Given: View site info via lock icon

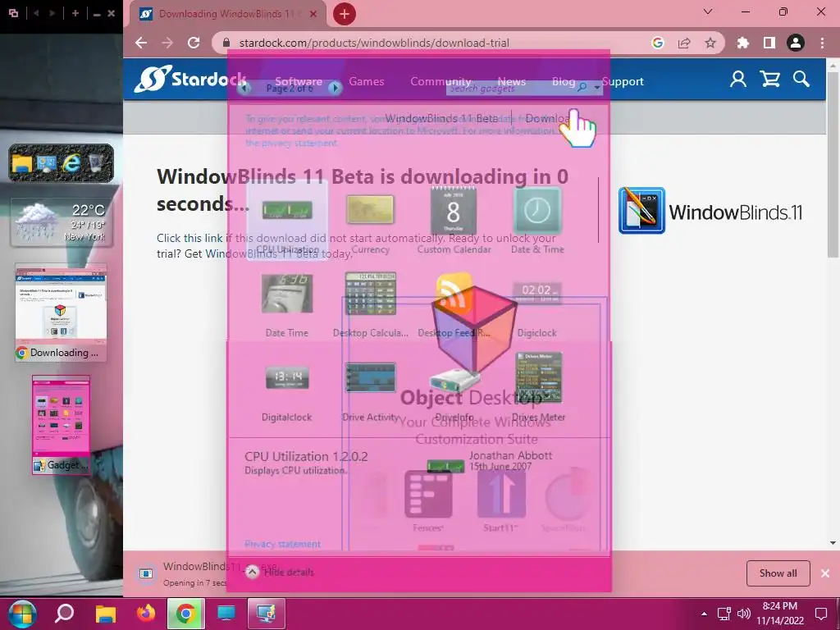Looking at the screenshot, I should (226, 43).
